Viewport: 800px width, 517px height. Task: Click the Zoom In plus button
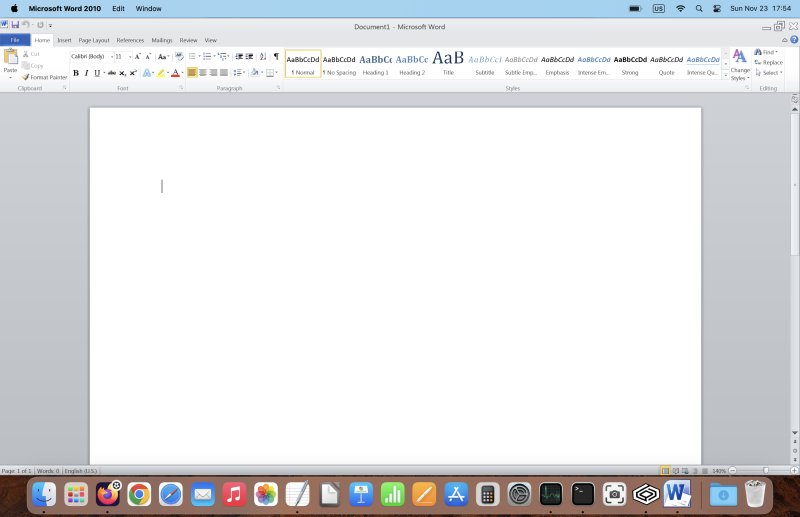point(794,471)
